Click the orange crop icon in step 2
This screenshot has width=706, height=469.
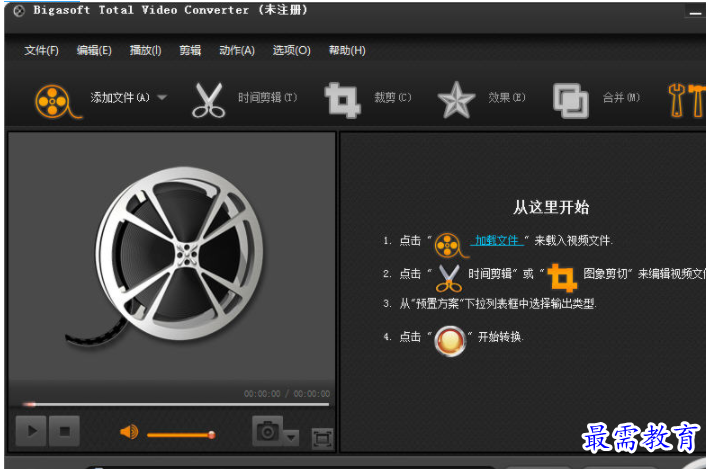[562, 277]
